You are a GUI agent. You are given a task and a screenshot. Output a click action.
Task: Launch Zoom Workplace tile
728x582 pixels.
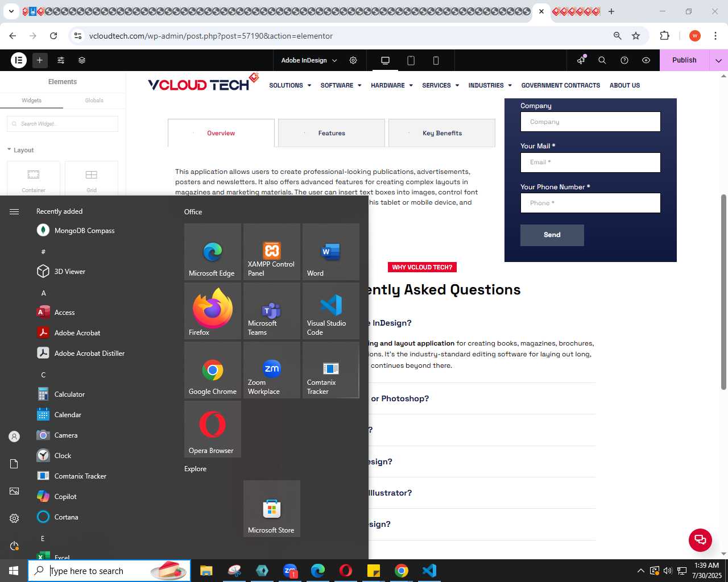point(272,370)
